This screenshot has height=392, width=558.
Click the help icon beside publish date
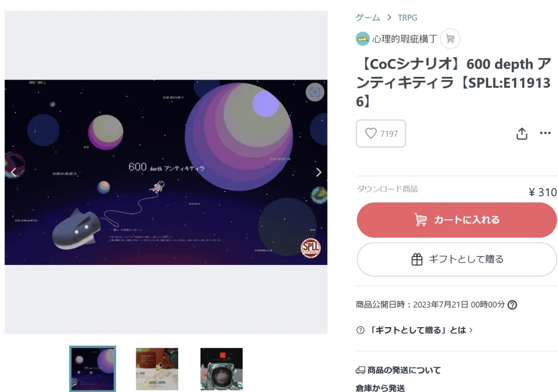pyautogui.click(x=512, y=305)
